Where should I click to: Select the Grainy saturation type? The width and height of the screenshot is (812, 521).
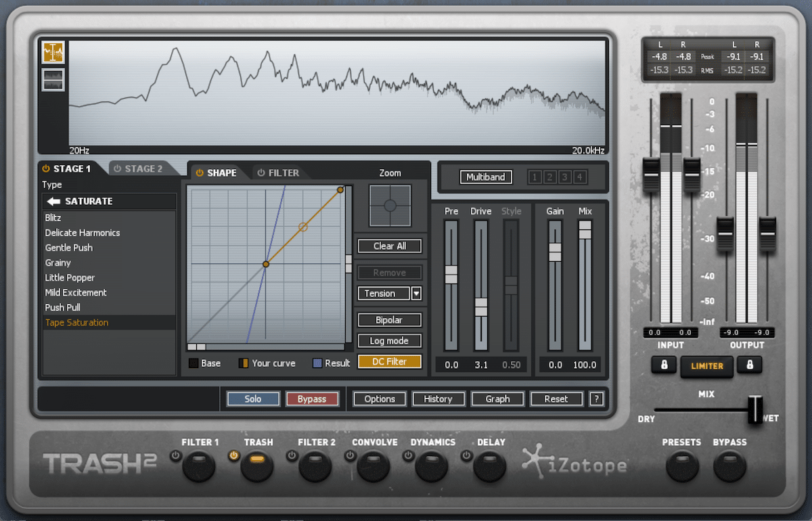point(58,263)
